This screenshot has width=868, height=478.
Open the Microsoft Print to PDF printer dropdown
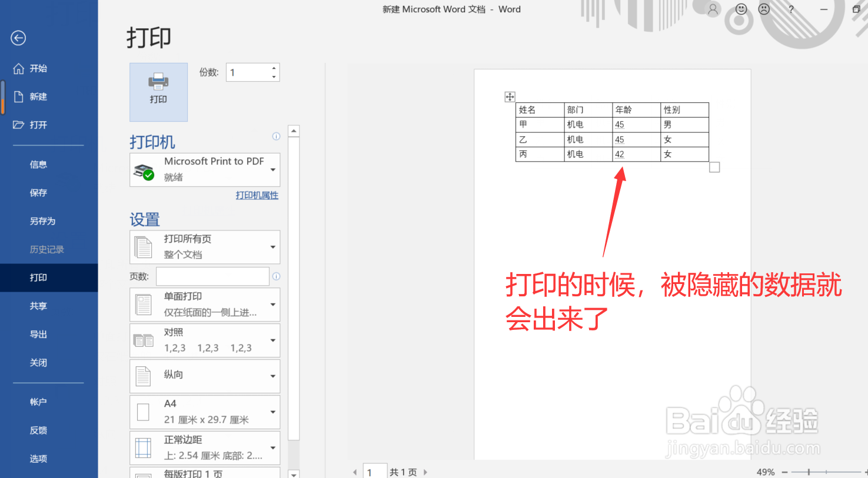(x=205, y=170)
